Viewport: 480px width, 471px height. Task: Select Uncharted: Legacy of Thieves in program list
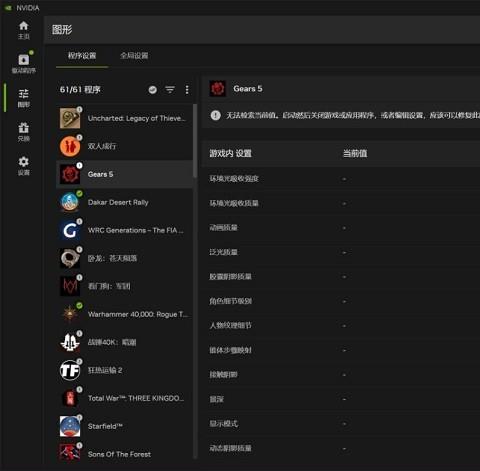(x=125, y=118)
